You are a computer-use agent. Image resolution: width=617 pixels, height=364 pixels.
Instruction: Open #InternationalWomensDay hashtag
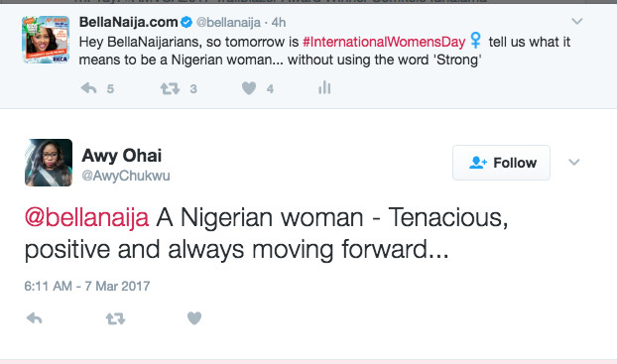[384, 42]
